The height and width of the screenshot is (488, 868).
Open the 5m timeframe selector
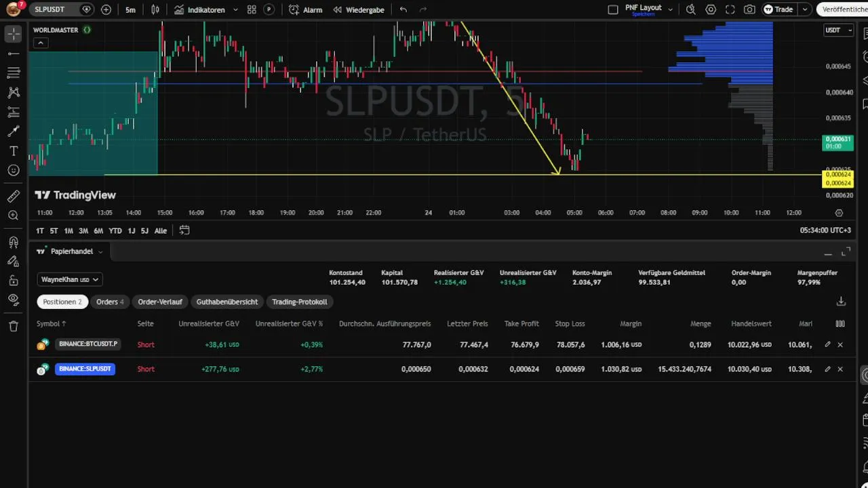click(x=130, y=9)
